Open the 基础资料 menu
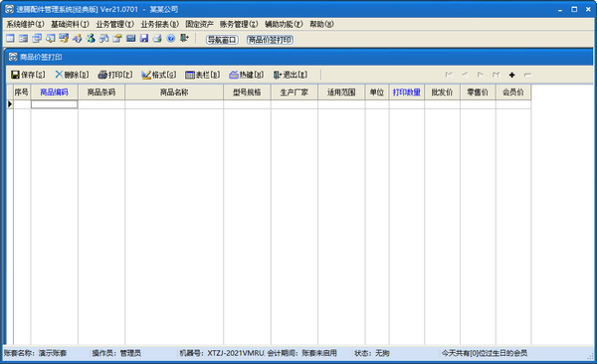 (70, 24)
